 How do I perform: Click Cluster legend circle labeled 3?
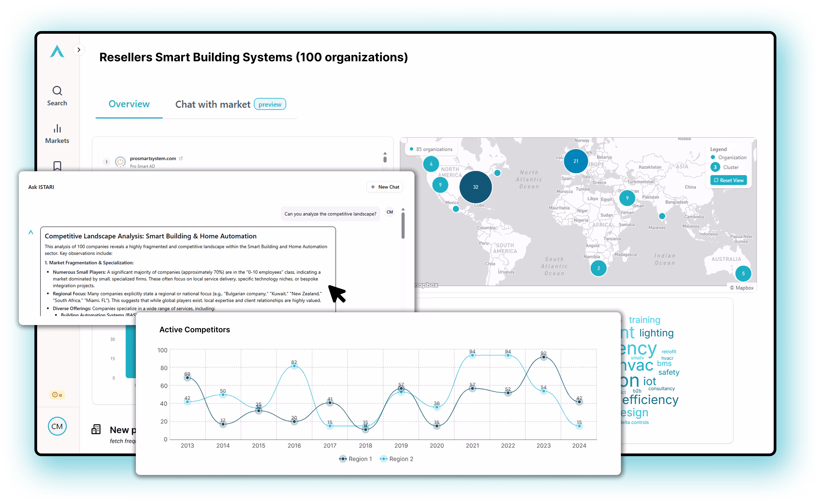pos(715,167)
